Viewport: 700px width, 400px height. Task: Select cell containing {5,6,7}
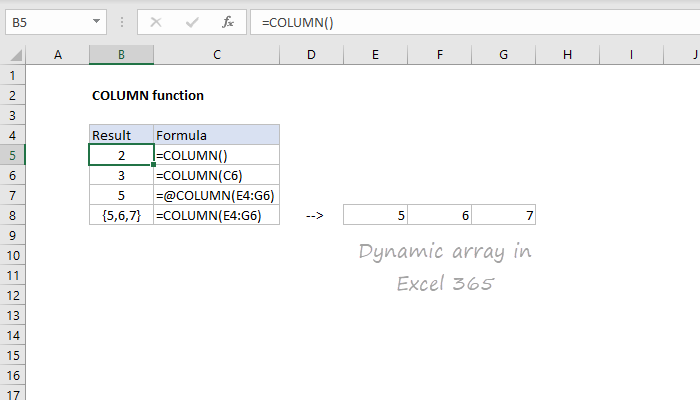point(121,215)
